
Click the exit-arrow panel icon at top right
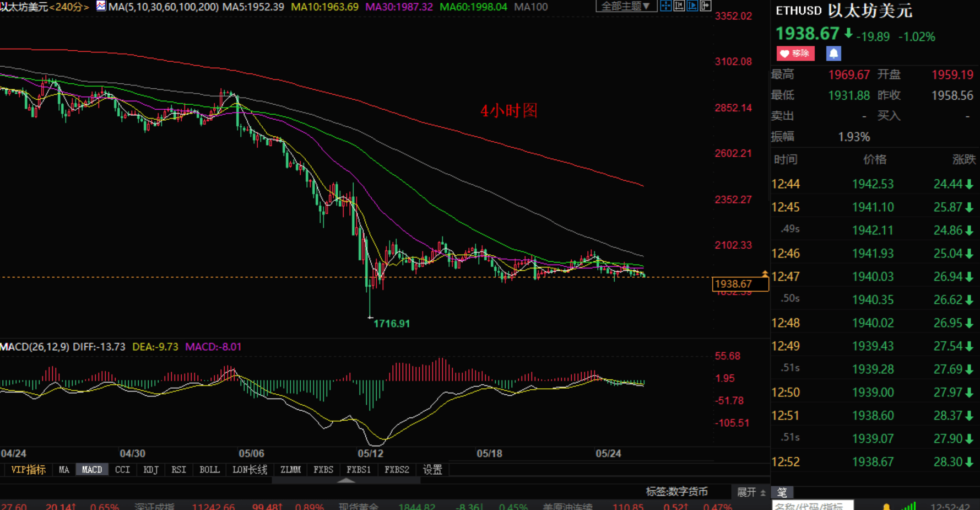point(705,6)
